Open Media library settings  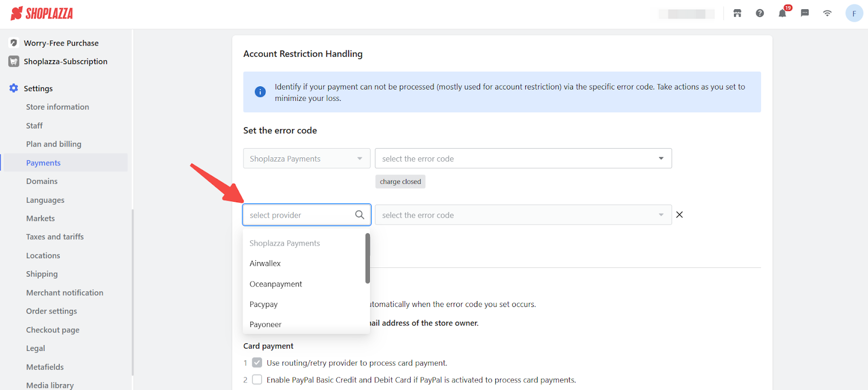point(50,385)
